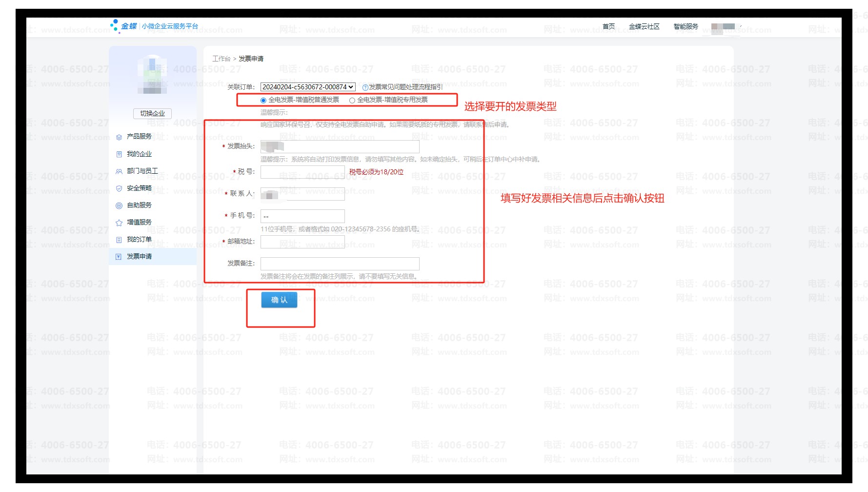Select 全电发票-增值税专用发票 radio option
Image resolution: width=868 pixels, height=492 pixels.
pos(352,101)
